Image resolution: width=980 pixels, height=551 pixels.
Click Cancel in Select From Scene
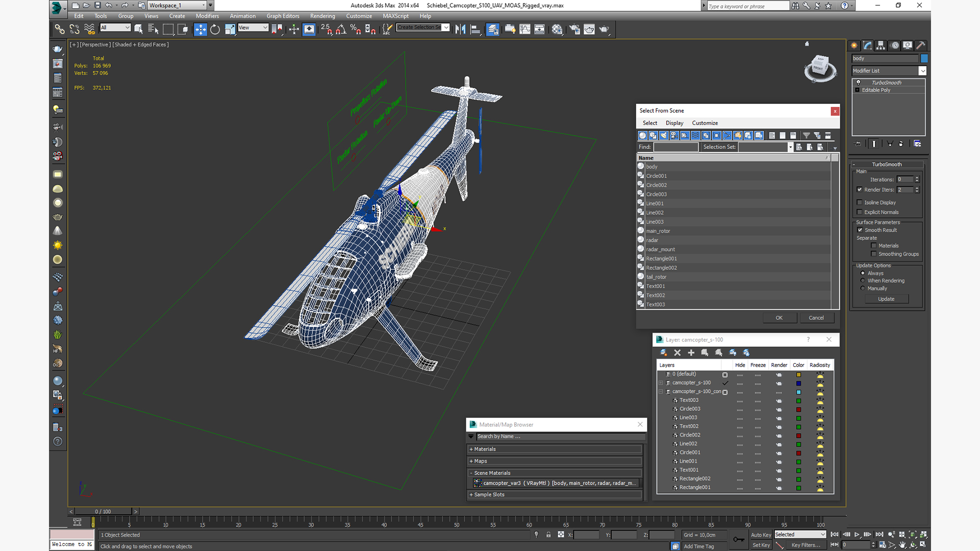816,318
